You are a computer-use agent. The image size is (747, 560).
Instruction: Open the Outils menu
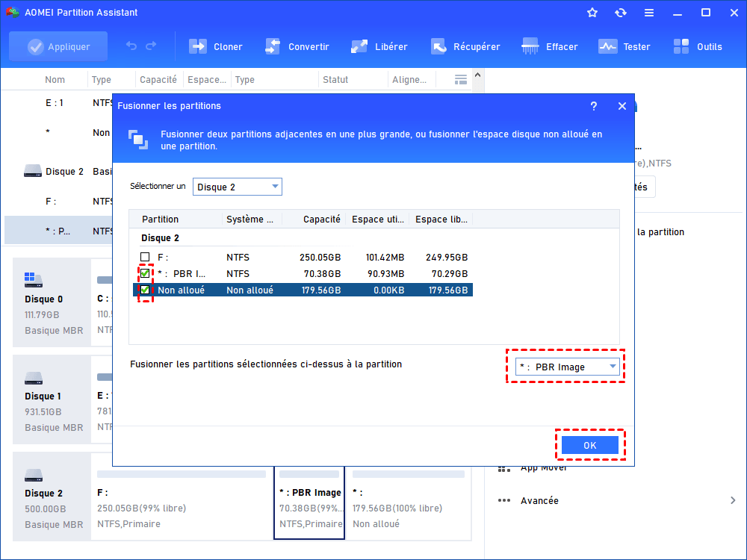698,46
